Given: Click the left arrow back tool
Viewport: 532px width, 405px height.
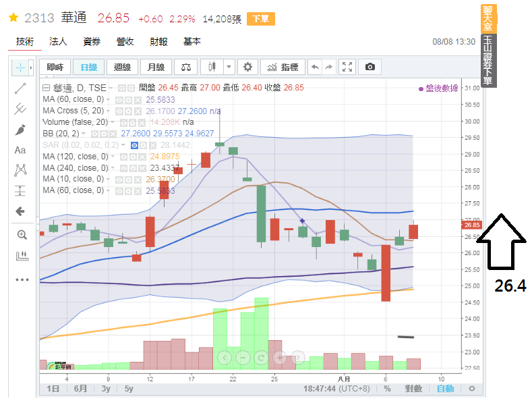Looking at the screenshot, I should (20, 211).
